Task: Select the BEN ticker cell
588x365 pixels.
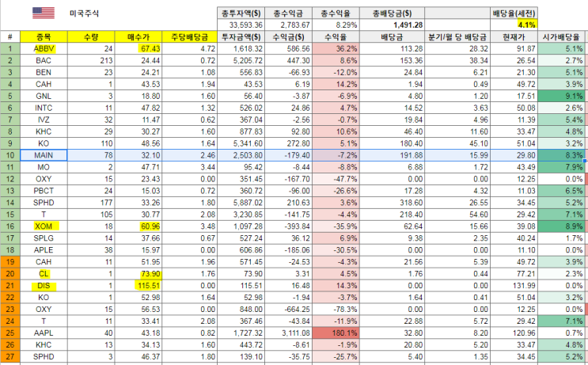Action: (44, 72)
